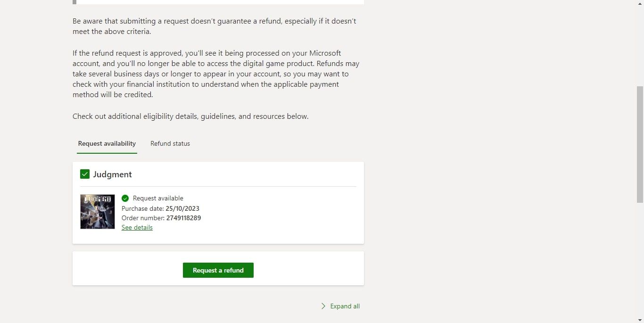Screen dimensions: 644x323
Task: Click the Request a refund button
Action: [x=218, y=270]
